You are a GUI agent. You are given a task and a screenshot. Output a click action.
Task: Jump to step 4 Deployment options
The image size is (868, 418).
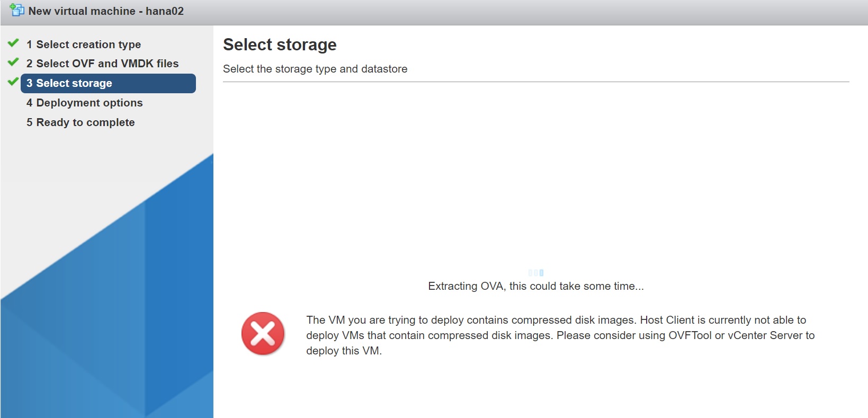pos(85,103)
